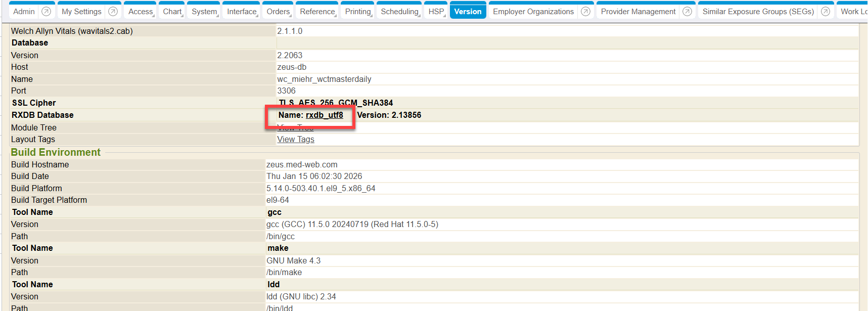The image size is (868, 311).
Task: Click the My Settings pop-out arrow icon
Action: click(x=113, y=12)
